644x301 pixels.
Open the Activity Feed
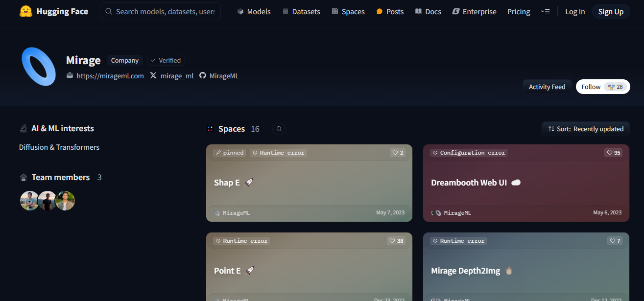click(x=547, y=87)
